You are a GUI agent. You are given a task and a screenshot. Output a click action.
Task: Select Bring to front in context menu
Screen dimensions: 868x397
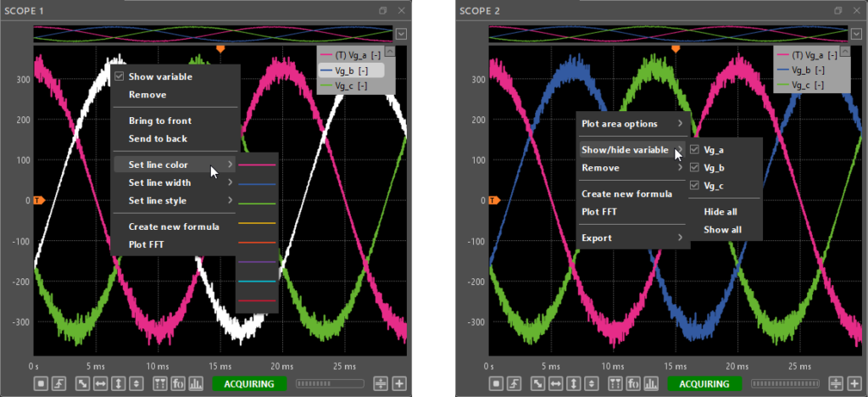point(160,120)
